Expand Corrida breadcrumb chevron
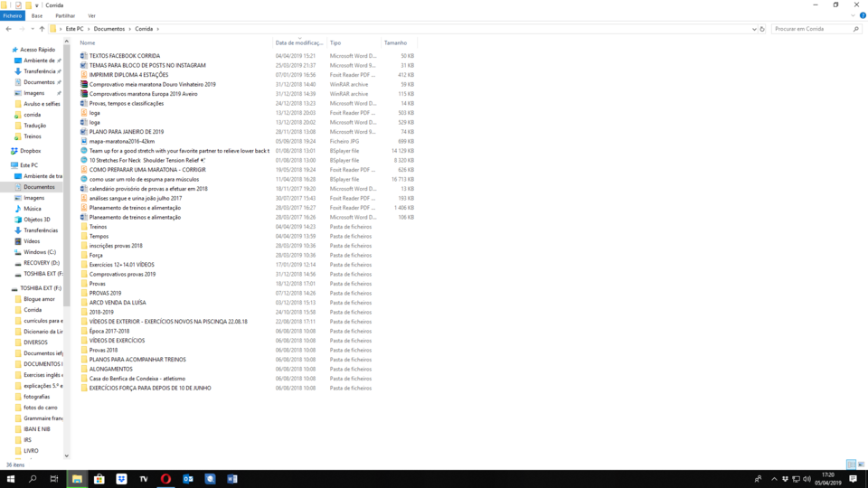The height and width of the screenshot is (488, 868). click(157, 29)
